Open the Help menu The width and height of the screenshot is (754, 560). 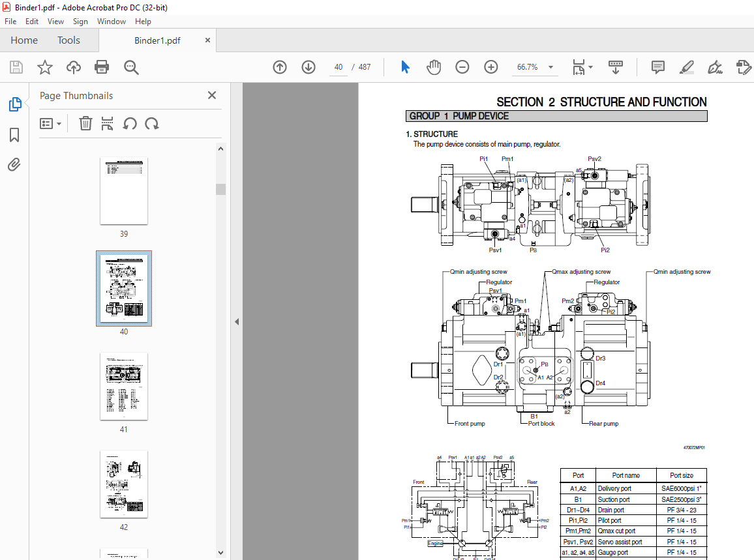[143, 22]
